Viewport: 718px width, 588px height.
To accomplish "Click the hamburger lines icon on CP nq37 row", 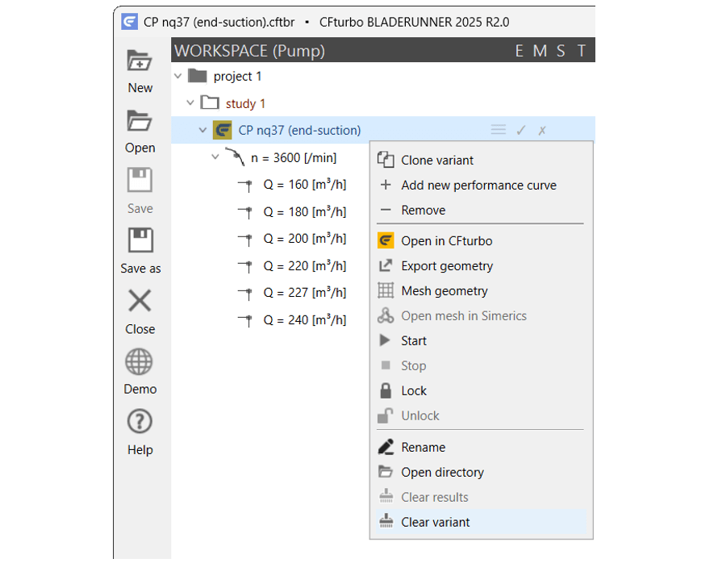I will coord(499,130).
